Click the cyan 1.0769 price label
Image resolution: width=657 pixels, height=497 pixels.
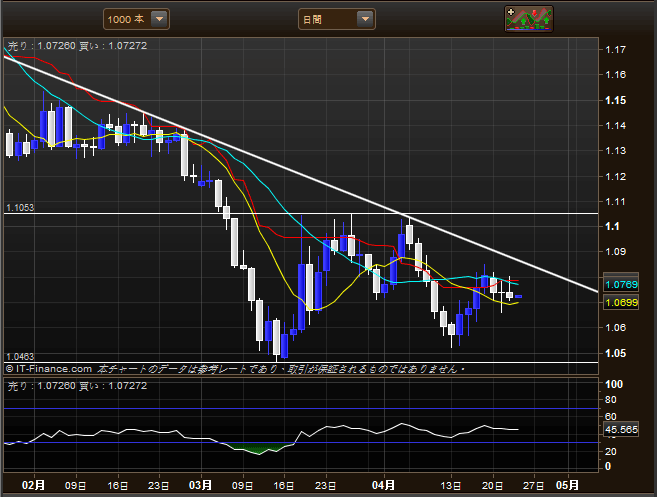point(621,285)
